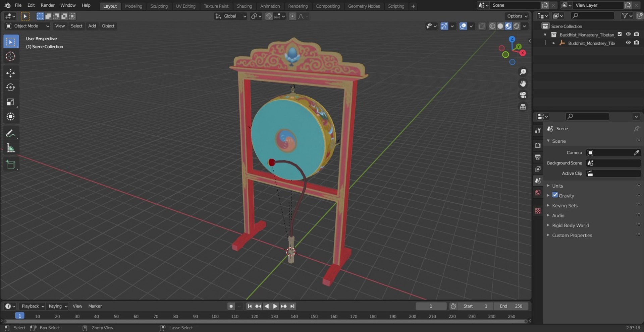Viewport: 644px width, 332px height.
Task: Open the Render menu
Action: (48, 5)
